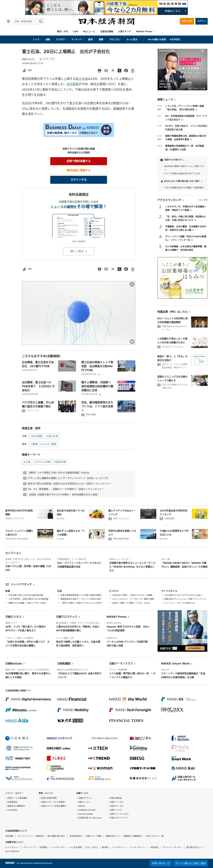
Task: Expand the マーケット nav dropdown
Action: (x=77, y=39)
